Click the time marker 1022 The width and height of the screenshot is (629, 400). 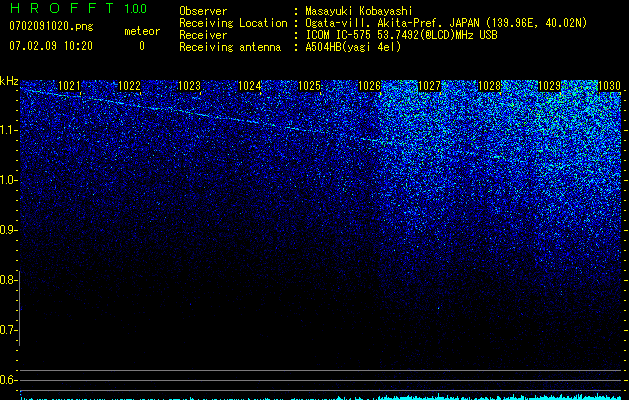[130, 86]
